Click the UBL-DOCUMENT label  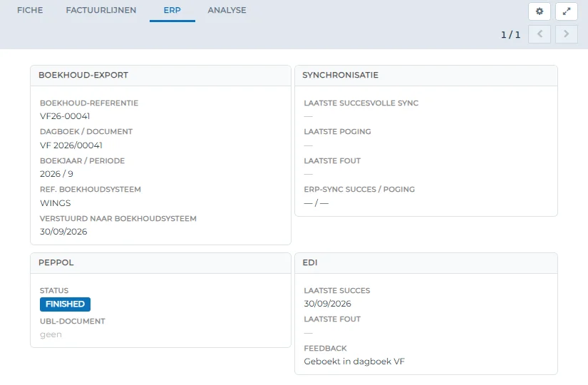[x=73, y=322]
